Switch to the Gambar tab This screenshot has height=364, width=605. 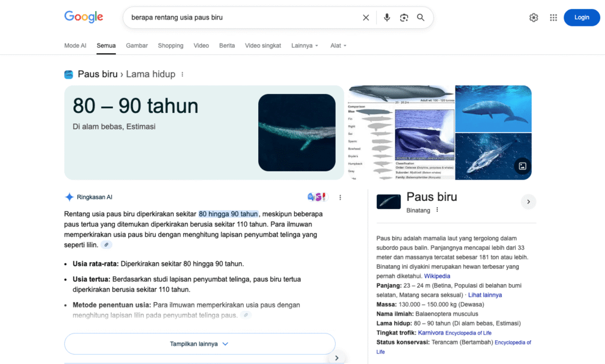[x=136, y=45]
